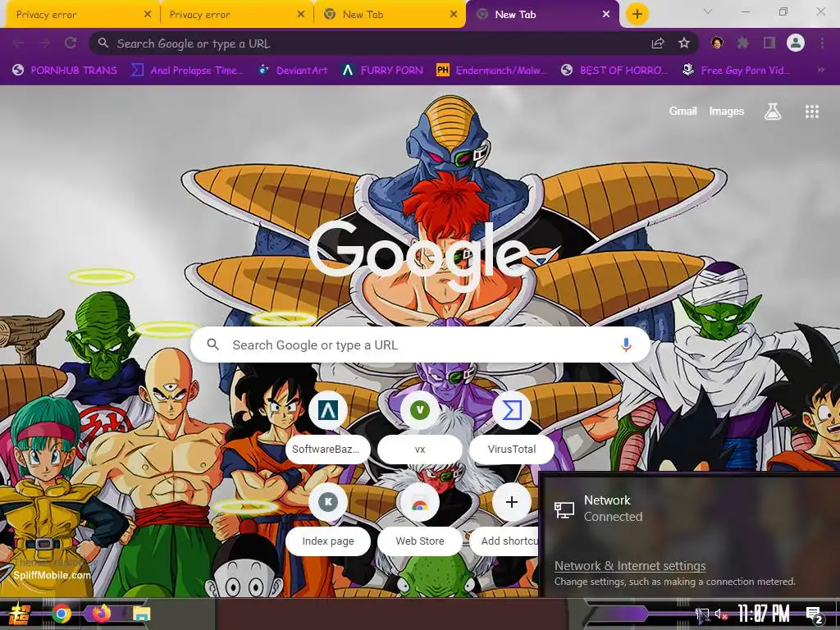Open Search Labs flask icon

pos(773,112)
